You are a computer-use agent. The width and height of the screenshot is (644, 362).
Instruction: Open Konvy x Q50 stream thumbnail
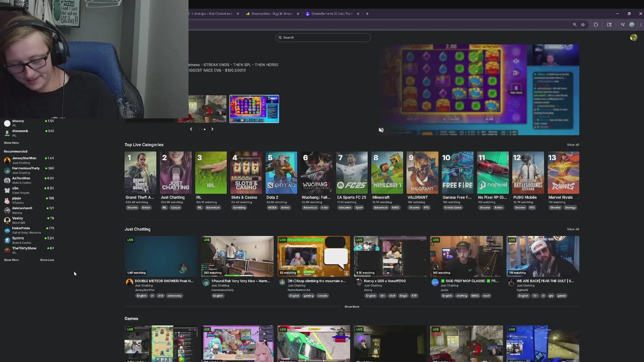click(390, 256)
